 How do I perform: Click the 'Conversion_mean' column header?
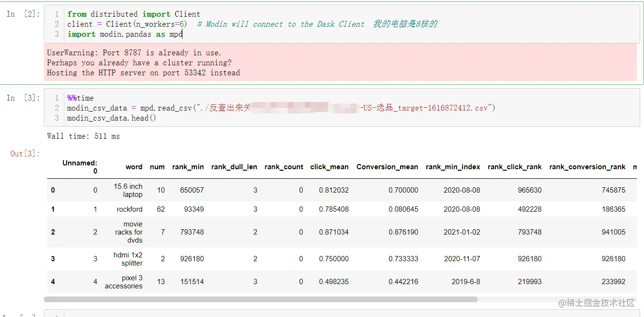pos(387,167)
